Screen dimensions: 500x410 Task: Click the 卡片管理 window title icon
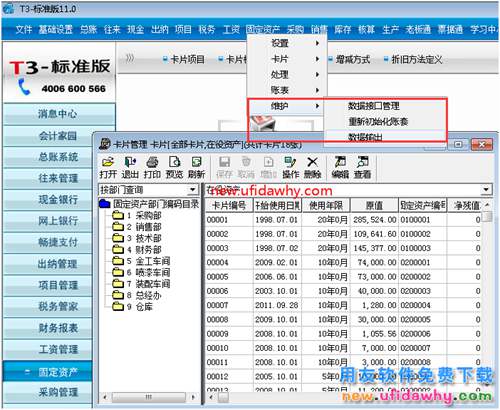pyautogui.click(x=105, y=144)
